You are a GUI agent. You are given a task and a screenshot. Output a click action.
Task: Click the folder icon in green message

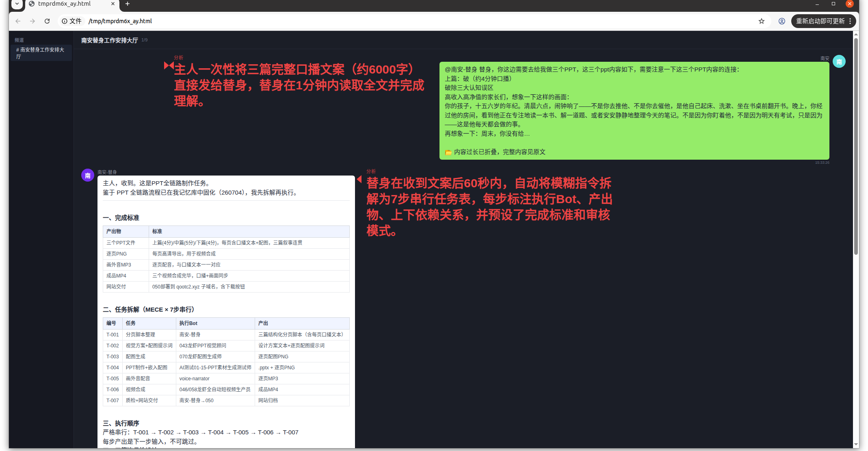point(448,152)
